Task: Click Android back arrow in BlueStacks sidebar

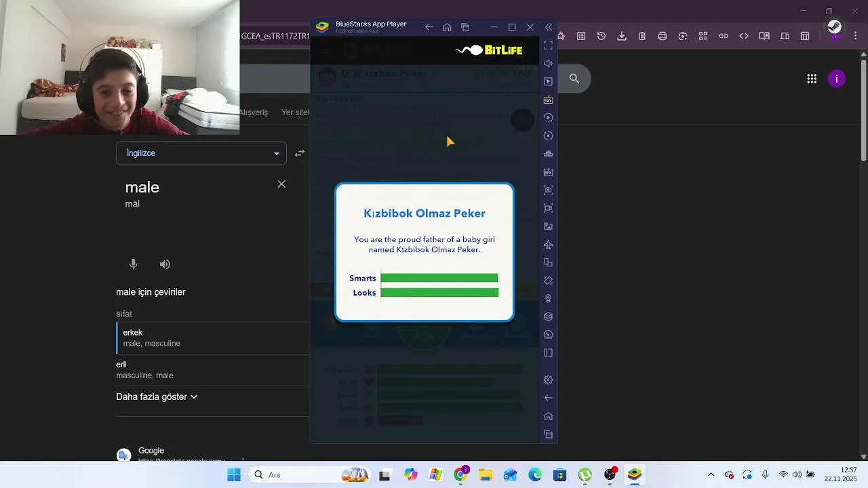Action: [549, 398]
